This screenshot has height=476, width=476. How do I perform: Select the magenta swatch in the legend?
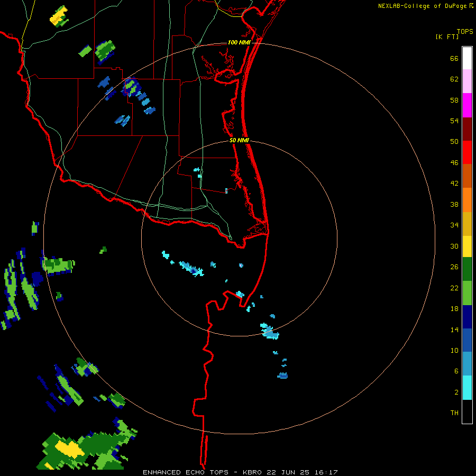click(x=467, y=105)
